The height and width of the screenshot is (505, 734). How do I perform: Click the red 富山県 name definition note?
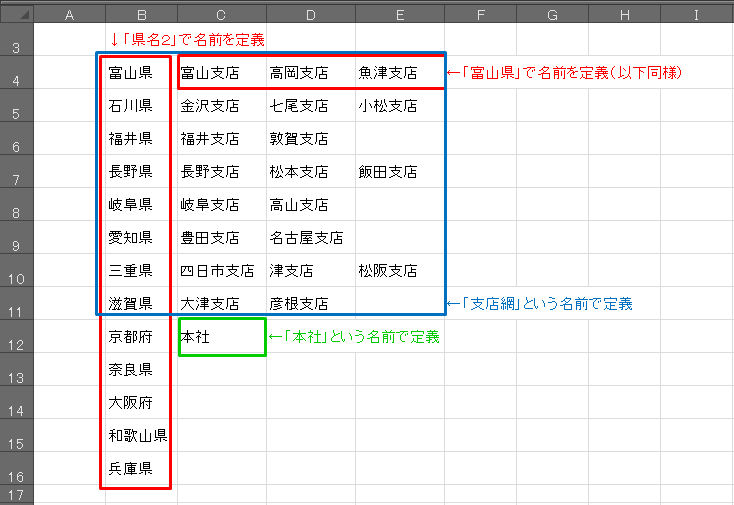[x=564, y=73]
